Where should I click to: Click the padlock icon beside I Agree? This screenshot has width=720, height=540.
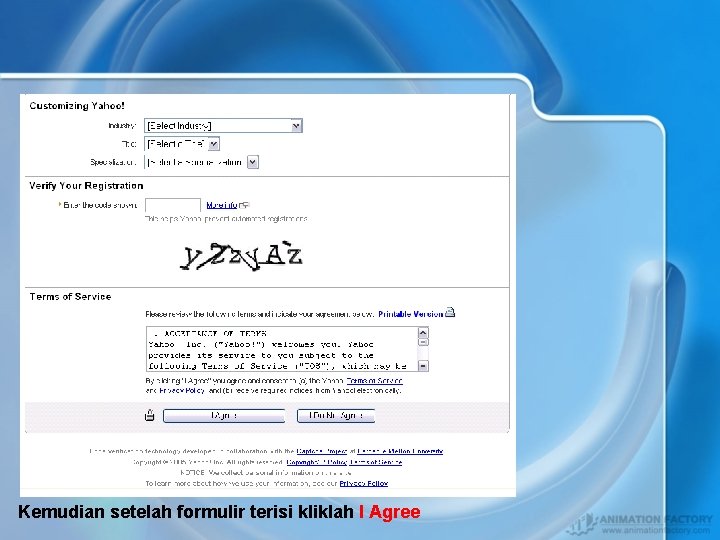click(149, 415)
